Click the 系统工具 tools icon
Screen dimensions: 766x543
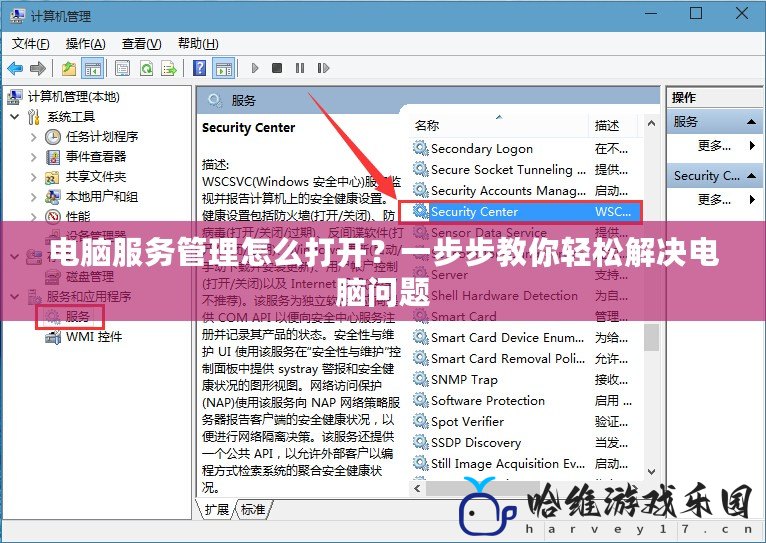(34, 117)
